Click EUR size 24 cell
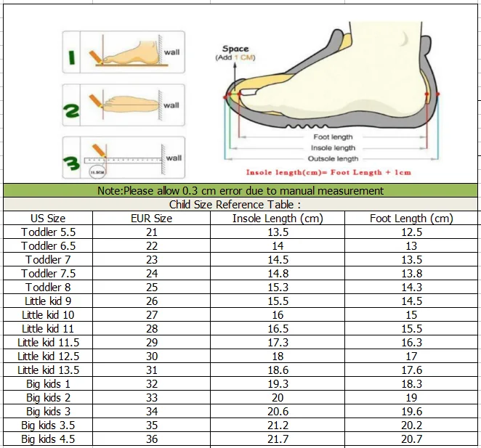Viewport: 481px width, 448px height. (x=152, y=274)
